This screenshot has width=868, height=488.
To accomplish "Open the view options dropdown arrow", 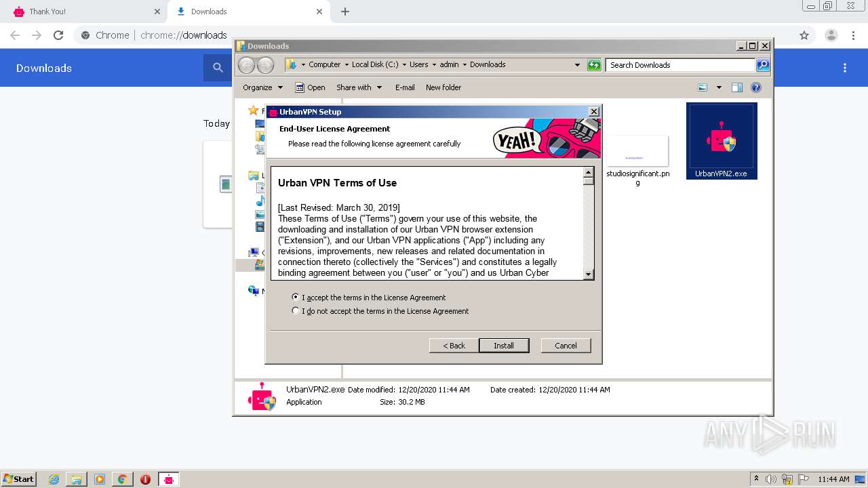I will (x=719, y=87).
